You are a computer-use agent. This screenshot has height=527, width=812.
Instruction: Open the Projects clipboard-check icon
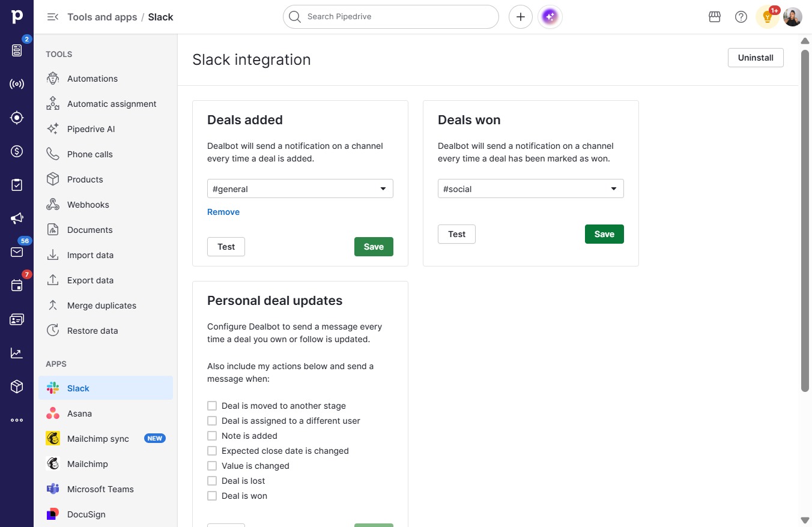[17, 185]
